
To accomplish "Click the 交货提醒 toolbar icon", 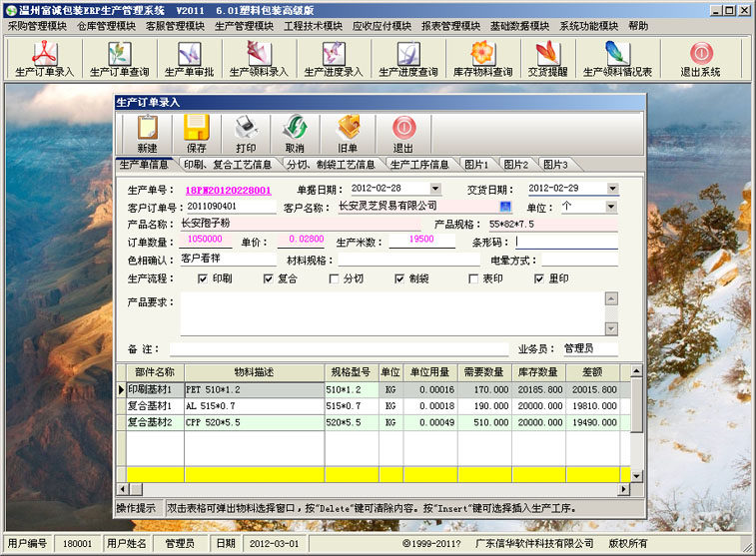I will (x=547, y=59).
